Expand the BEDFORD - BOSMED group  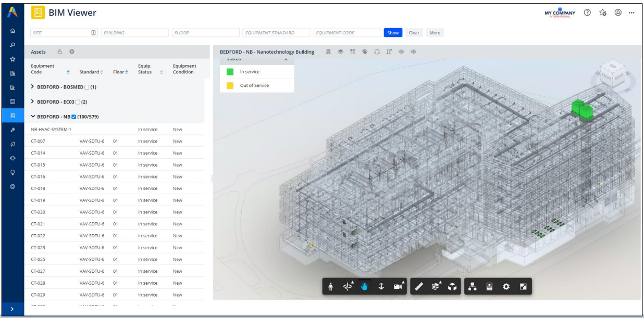(x=33, y=86)
